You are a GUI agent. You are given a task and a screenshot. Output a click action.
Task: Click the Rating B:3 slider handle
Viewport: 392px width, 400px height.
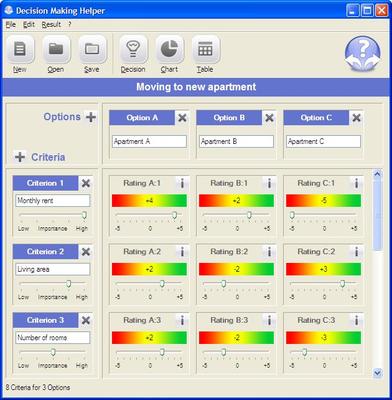tap(224, 352)
